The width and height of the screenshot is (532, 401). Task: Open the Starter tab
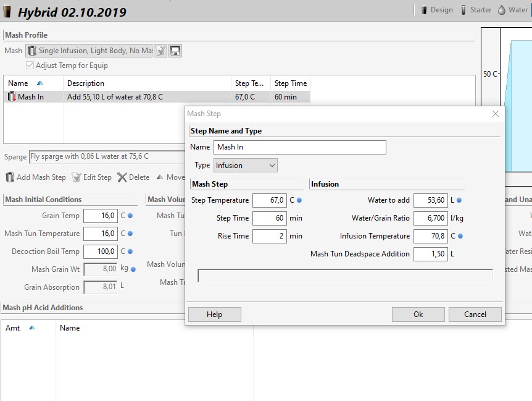click(476, 10)
